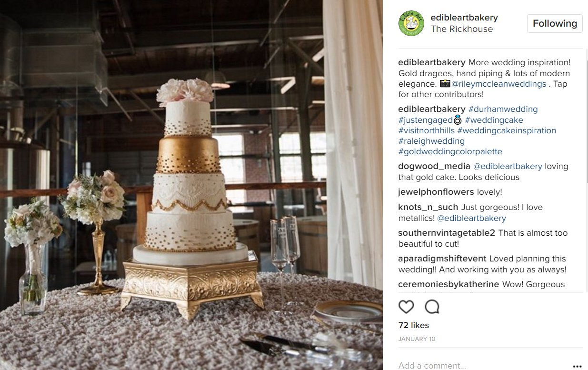Image resolution: width=588 pixels, height=370 pixels.
Task: Open The Rickhouse location link
Action: coord(461,29)
